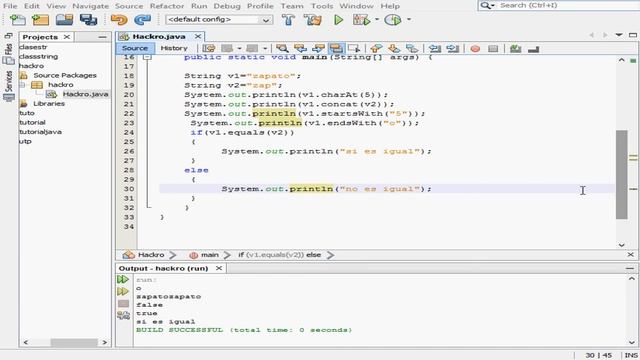
Task: Open the Source menu
Action: coord(129,6)
